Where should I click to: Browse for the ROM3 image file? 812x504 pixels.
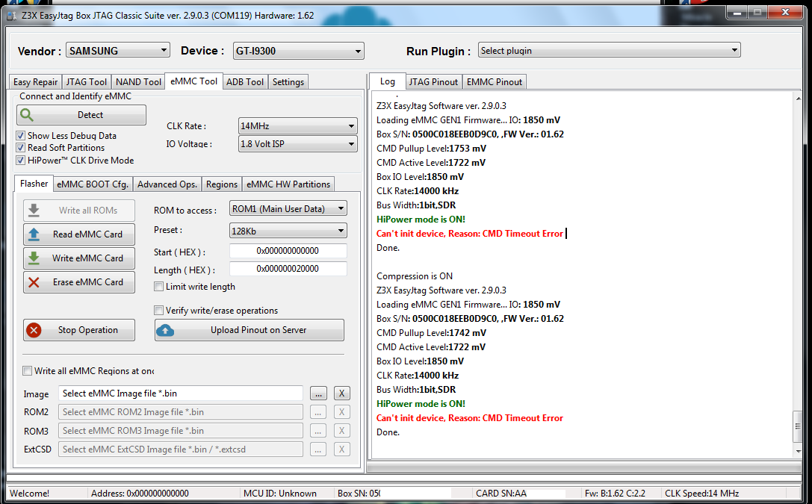point(318,431)
